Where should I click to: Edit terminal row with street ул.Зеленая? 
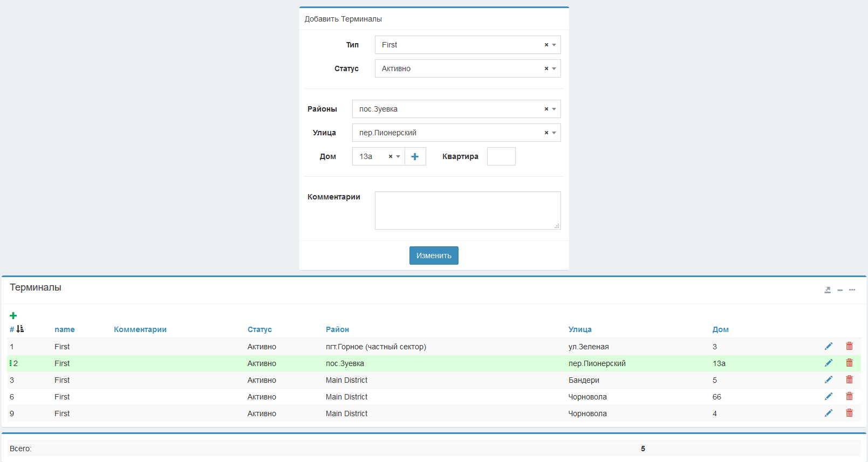coord(829,346)
